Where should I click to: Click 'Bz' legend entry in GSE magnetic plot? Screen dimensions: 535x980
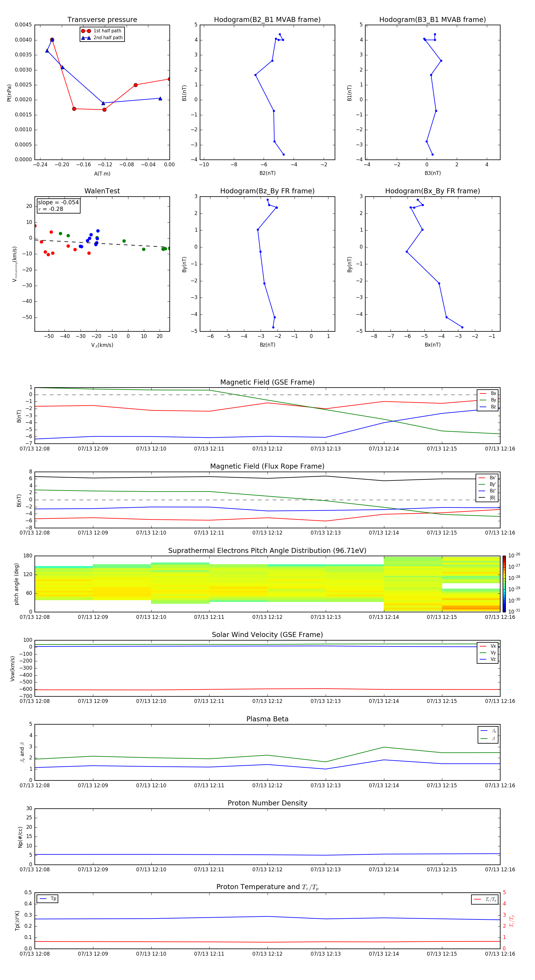pyautogui.click(x=488, y=407)
